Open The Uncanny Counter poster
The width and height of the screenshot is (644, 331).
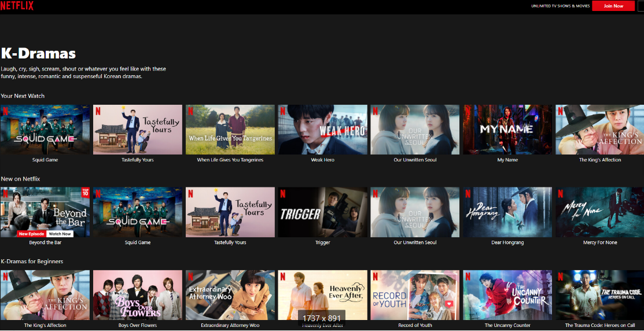507,295
